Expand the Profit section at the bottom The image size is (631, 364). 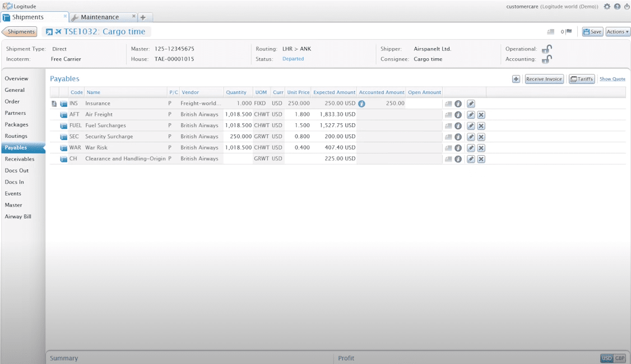click(x=346, y=358)
